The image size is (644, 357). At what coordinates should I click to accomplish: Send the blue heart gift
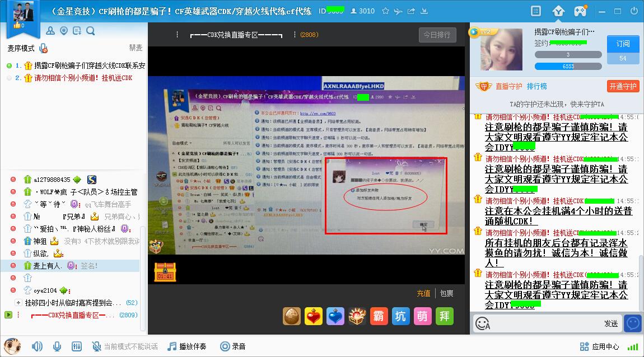click(335, 316)
